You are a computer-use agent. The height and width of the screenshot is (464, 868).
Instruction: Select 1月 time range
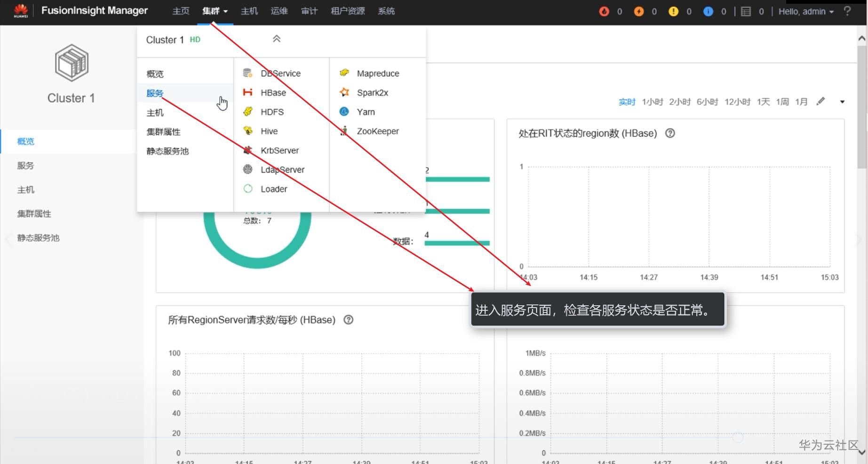801,102
